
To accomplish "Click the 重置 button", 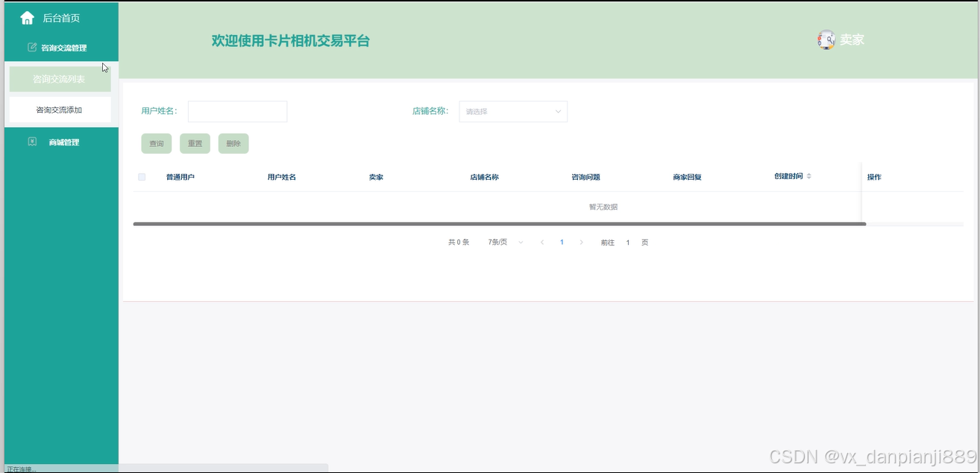I will click(x=195, y=143).
